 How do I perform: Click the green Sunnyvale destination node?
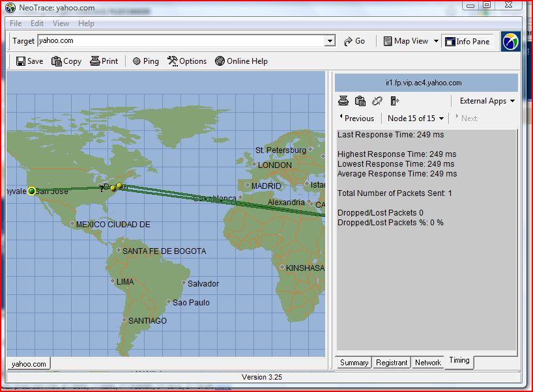(x=32, y=191)
